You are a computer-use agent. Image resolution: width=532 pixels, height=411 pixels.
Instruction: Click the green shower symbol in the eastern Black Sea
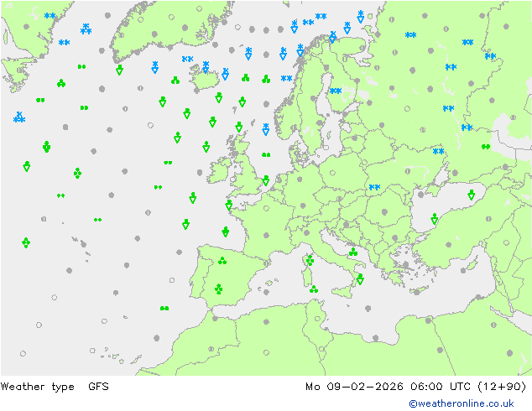coord(471,195)
